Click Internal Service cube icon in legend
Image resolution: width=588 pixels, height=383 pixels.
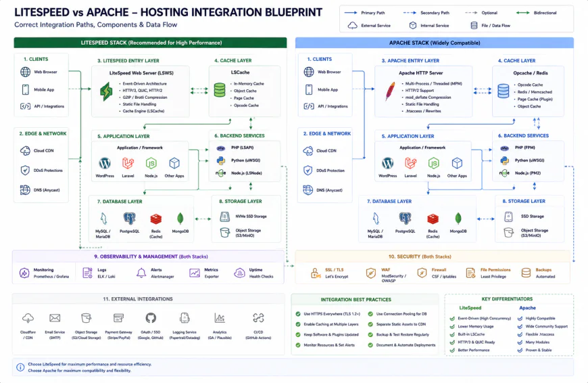click(413, 26)
